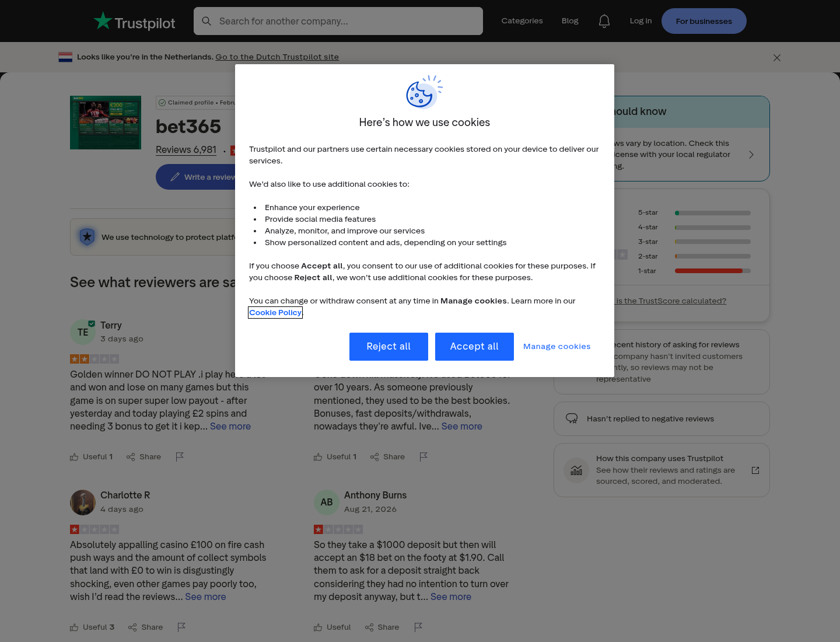This screenshot has height=642, width=840.
Task: Share the review about bookies
Action: tap(388, 457)
